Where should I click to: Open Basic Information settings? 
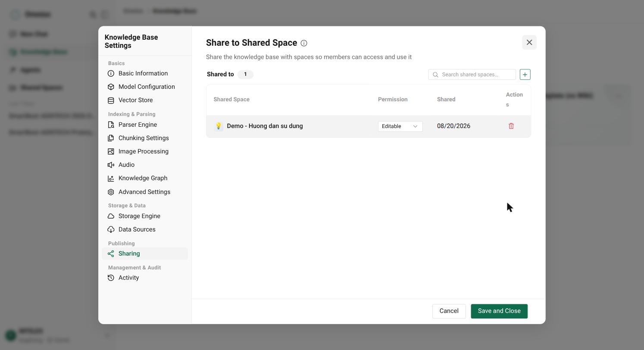pyautogui.click(x=145, y=73)
